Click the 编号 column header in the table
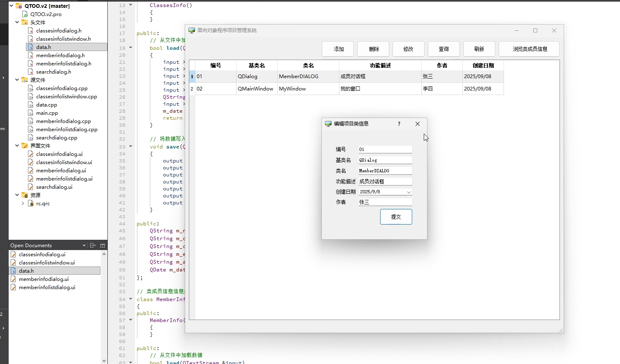The height and width of the screenshot is (364, 620). (216, 65)
